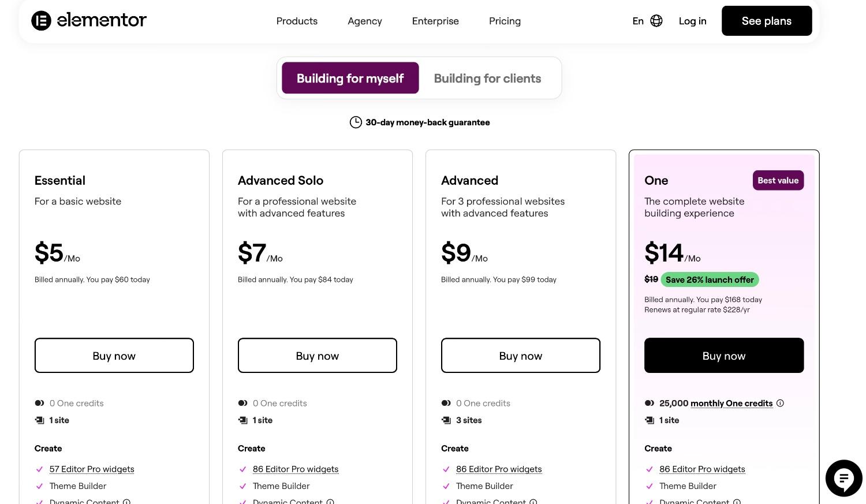
Task: Click the See plans button
Action: pyautogui.click(x=767, y=21)
